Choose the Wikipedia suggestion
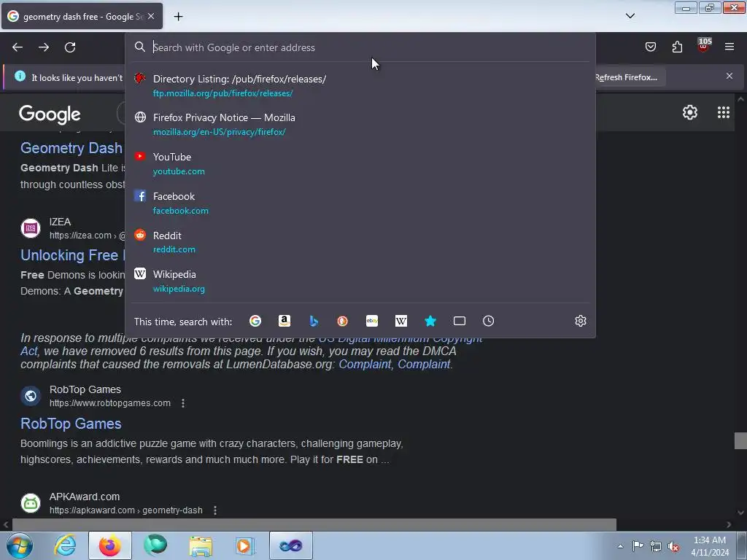The width and height of the screenshot is (747, 560). [x=360, y=281]
